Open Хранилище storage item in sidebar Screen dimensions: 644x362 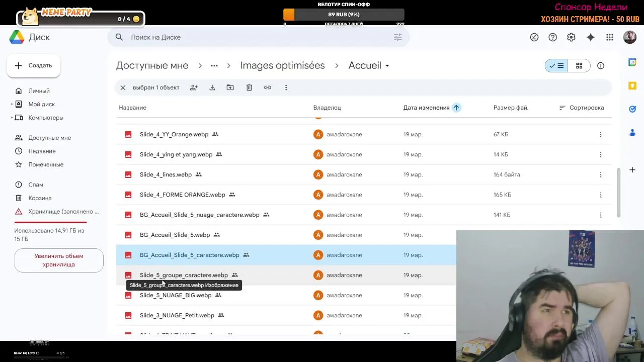click(x=57, y=212)
